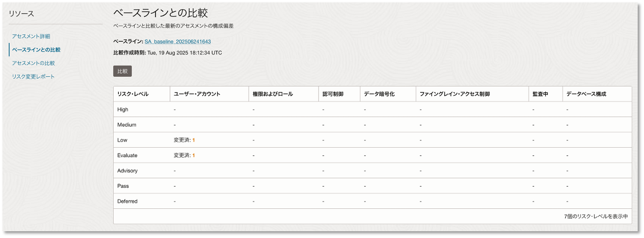This screenshot has width=644, height=238.
Task: Click the ユーザー・アカウント column header
Action: click(197, 94)
